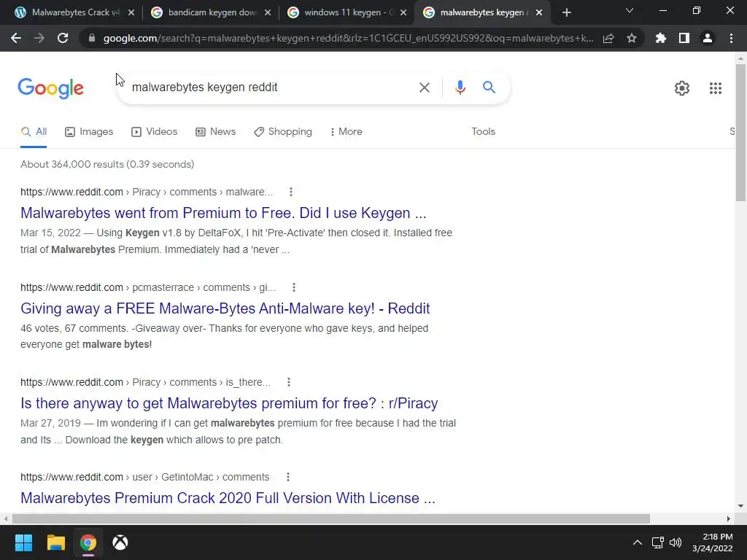Show hidden system tray icons
The image size is (747, 560).
click(637, 542)
